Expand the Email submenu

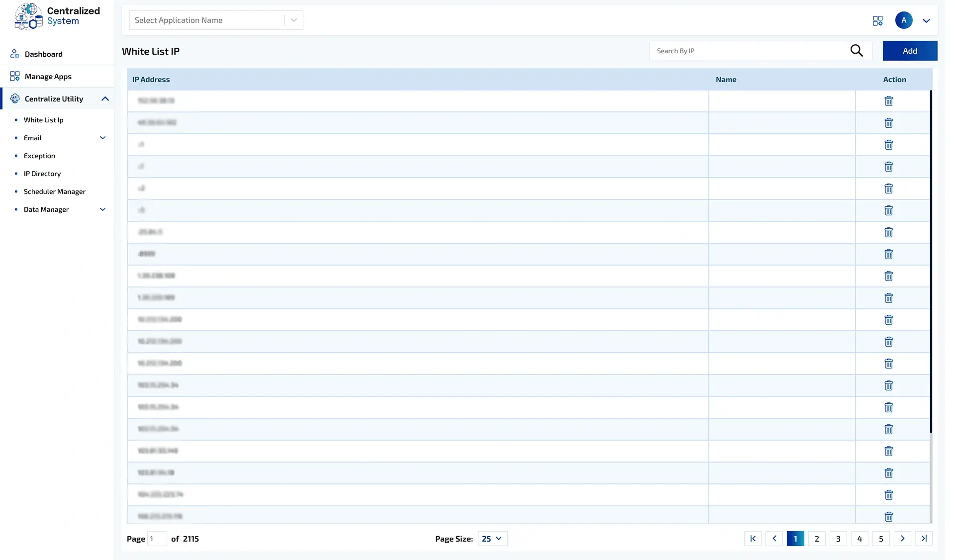pos(102,138)
